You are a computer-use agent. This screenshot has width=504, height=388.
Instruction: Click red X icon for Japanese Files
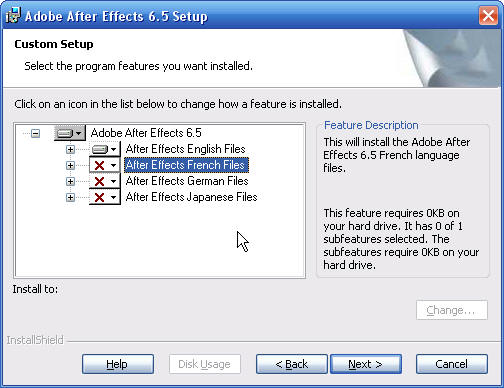[x=105, y=197]
